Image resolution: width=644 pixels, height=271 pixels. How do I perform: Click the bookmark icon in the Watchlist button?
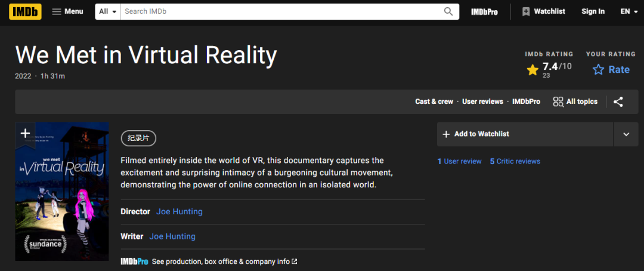[x=526, y=11]
